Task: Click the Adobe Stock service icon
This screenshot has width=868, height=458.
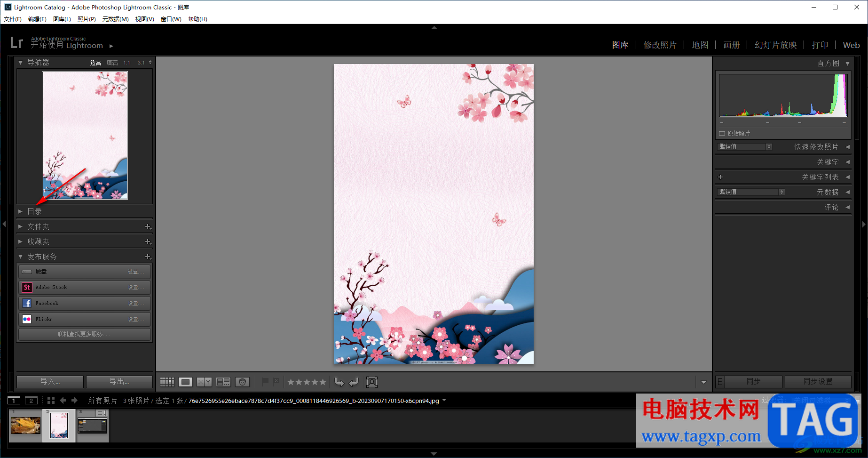Action: 27,287
